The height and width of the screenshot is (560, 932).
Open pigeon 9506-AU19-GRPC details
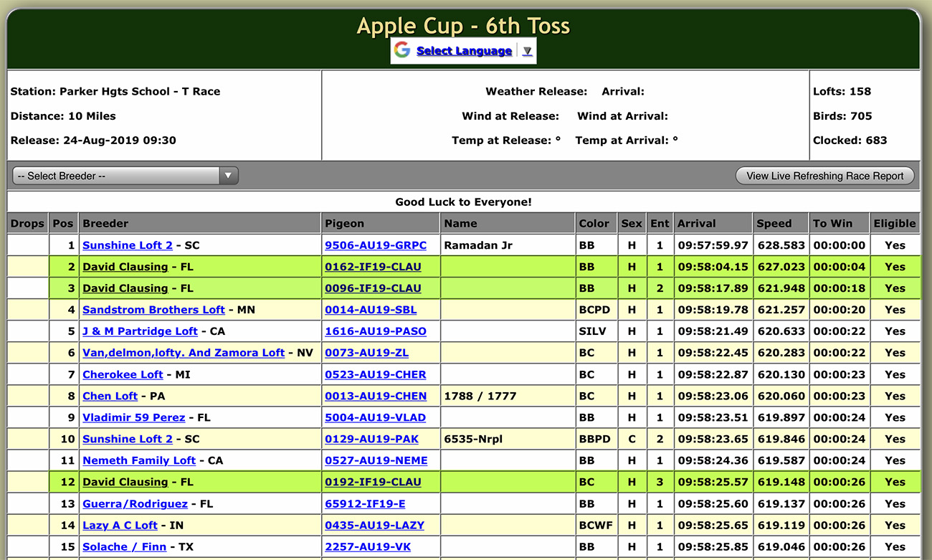click(x=376, y=245)
